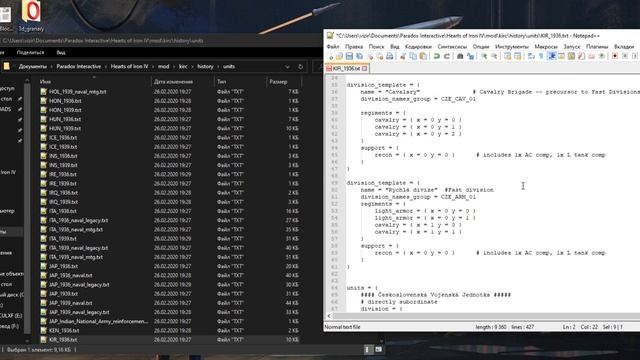The height and width of the screenshot is (360, 640).
Task: Open the Плагины menu
Action: [x=597, y=47]
